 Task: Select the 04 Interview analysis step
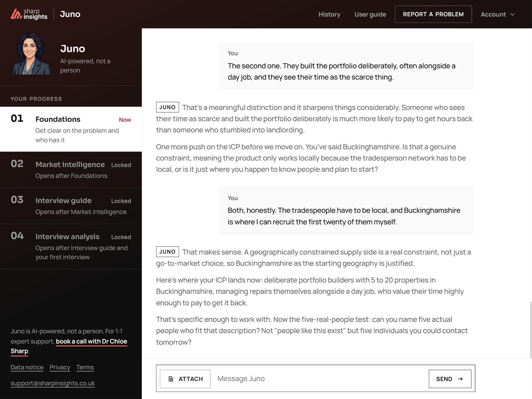point(71,246)
